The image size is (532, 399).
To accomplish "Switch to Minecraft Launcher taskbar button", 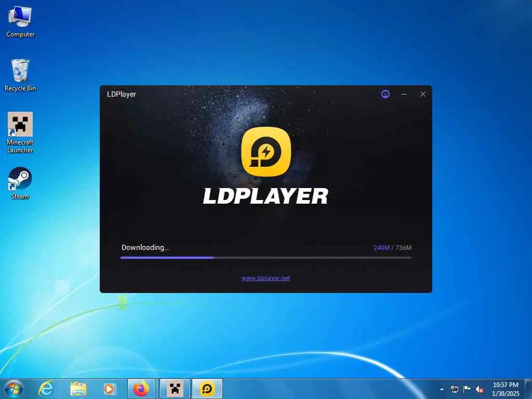I will coord(175,389).
